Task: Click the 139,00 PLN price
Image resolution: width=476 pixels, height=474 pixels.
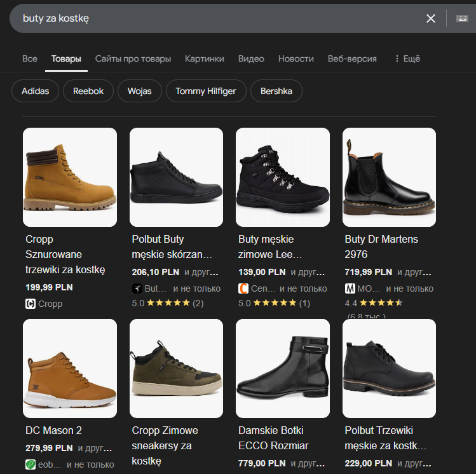Action: [262, 272]
